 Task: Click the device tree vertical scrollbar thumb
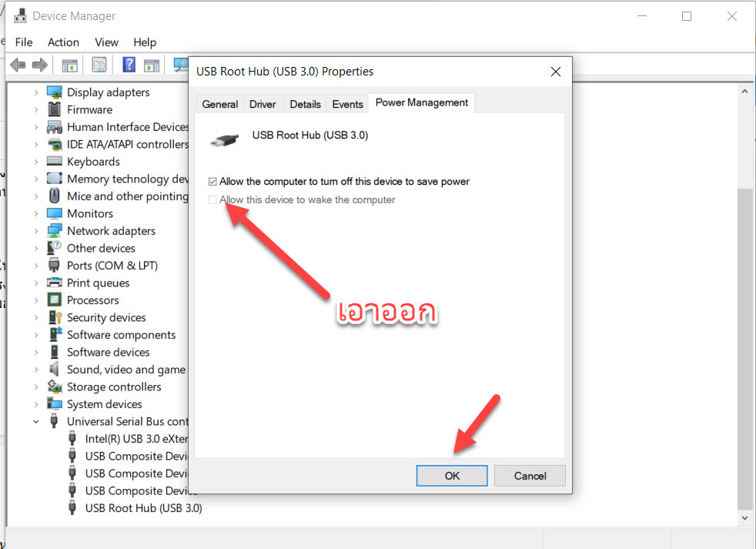(x=745, y=348)
